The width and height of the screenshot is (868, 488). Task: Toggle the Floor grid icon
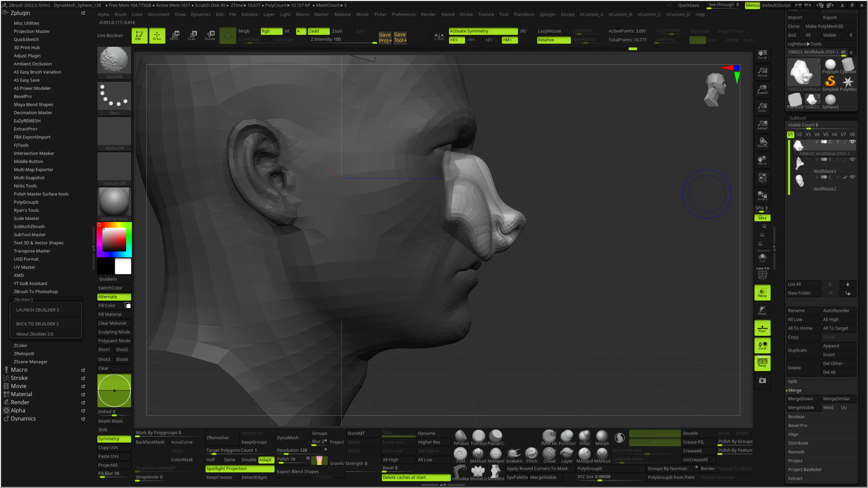[x=762, y=328]
